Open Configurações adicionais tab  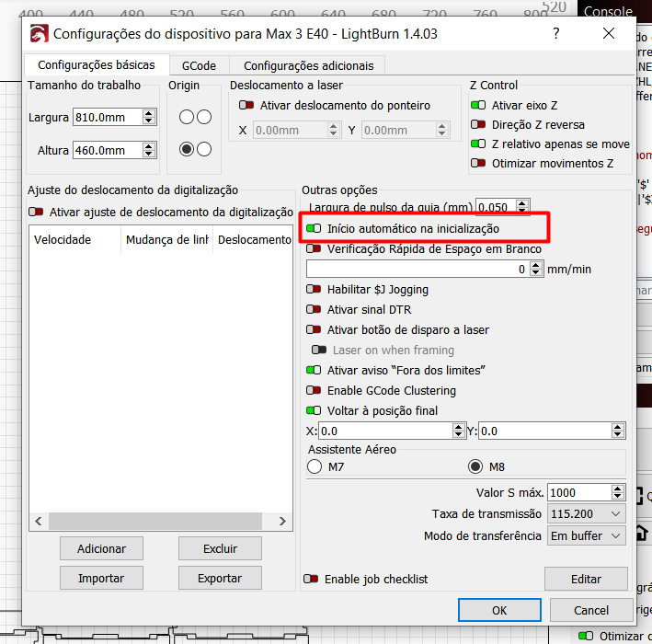point(308,66)
